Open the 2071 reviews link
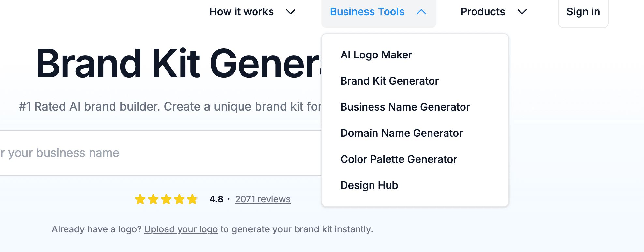 click(x=263, y=199)
